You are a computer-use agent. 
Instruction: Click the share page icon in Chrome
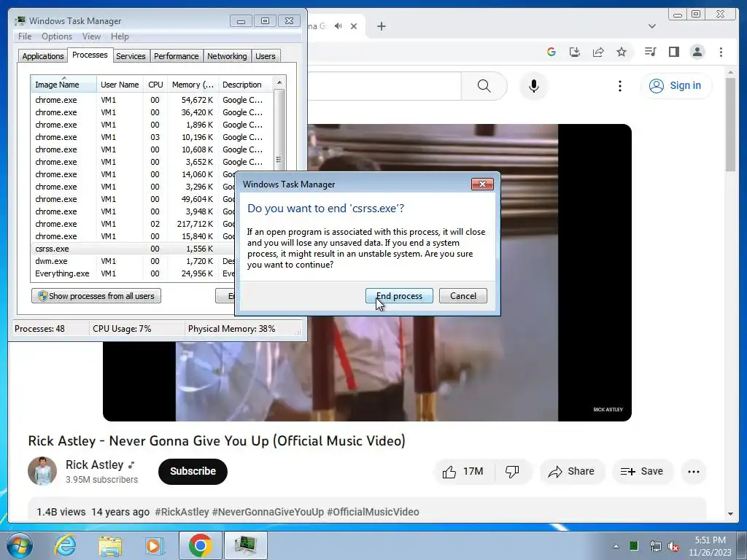click(598, 52)
